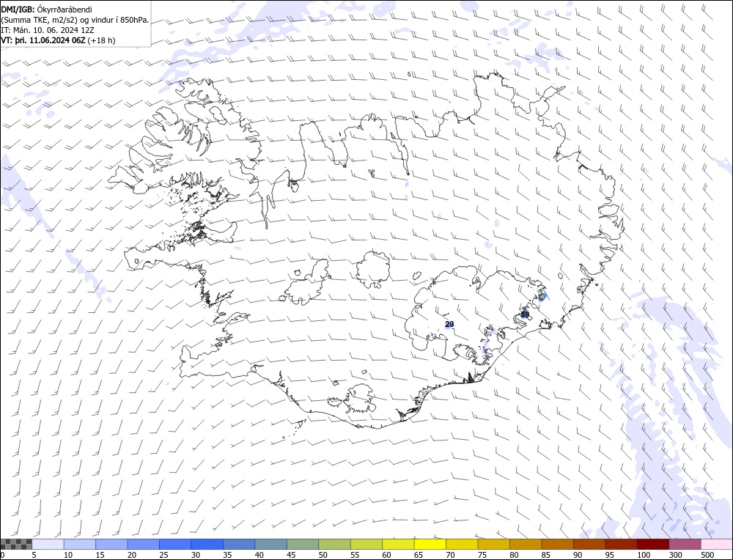Choose the swatch between 75 and 80
Viewport: 733px width, 560px height.
coord(493,544)
